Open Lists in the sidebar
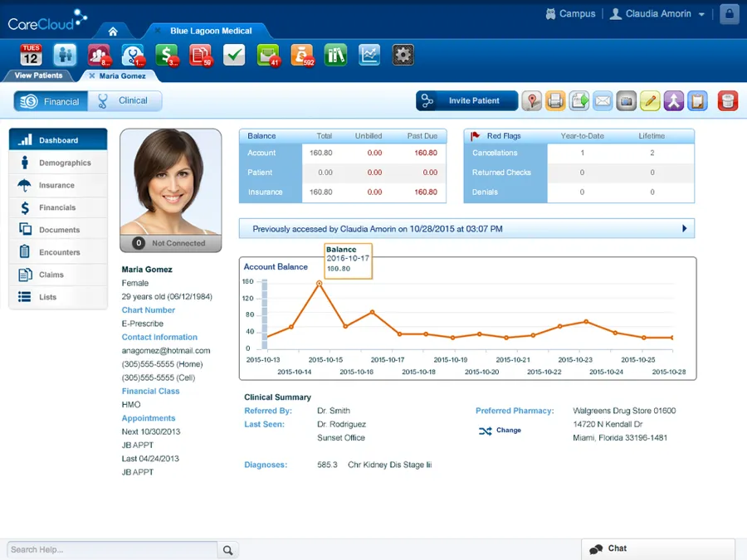Image resolution: width=747 pixels, height=560 pixels. tap(58, 297)
